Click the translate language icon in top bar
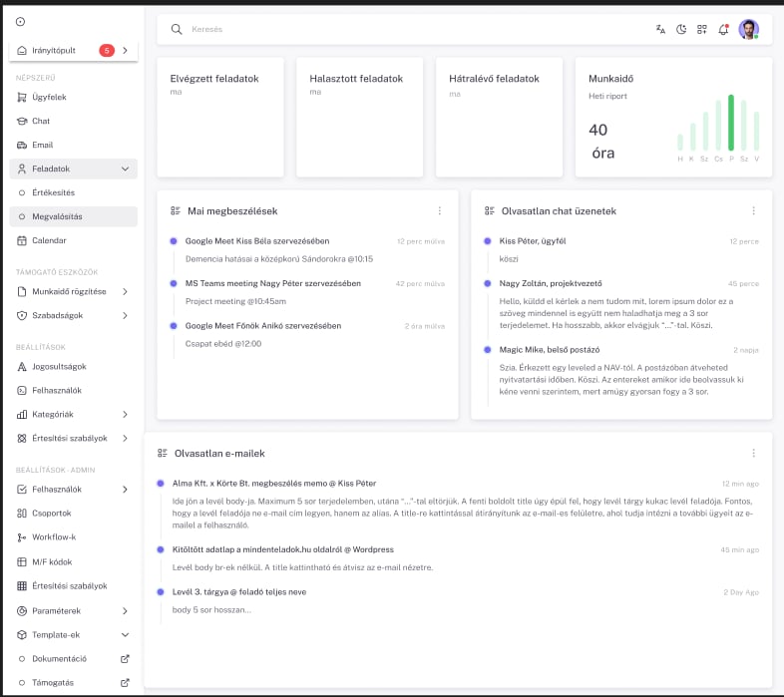The image size is (784, 697). point(660,30)
